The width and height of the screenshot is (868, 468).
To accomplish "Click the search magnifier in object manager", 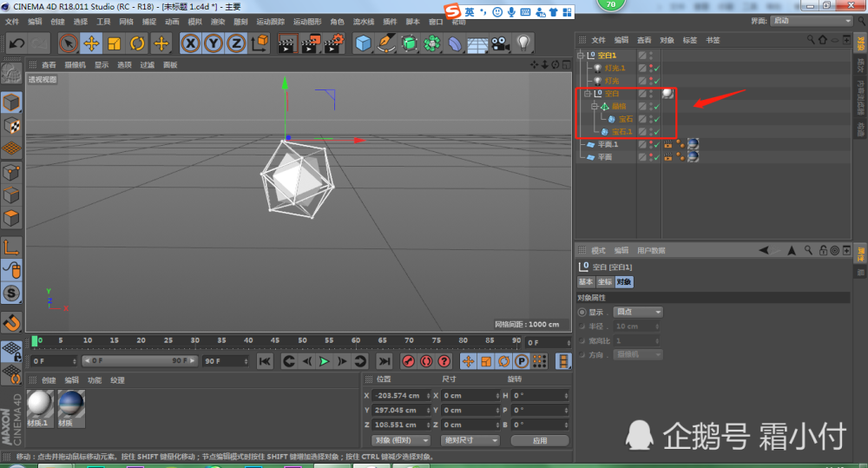I will coord(811,40).
